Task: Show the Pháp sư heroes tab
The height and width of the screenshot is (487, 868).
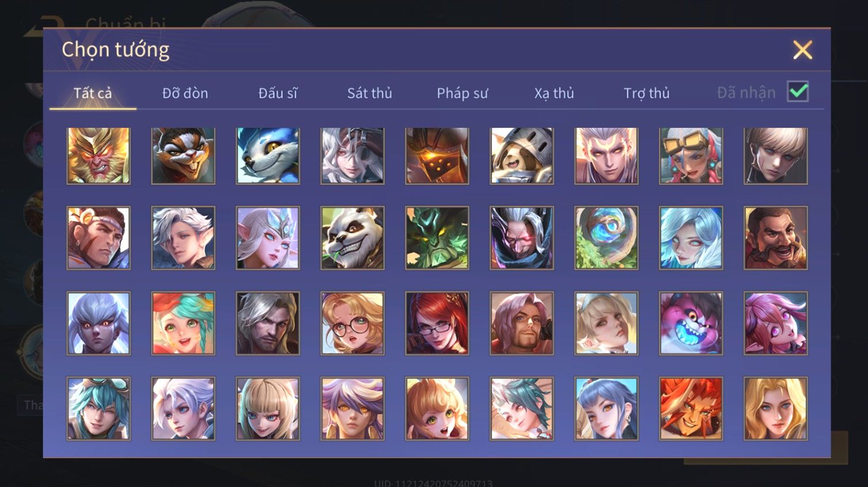Action: (x=462, y=93)
